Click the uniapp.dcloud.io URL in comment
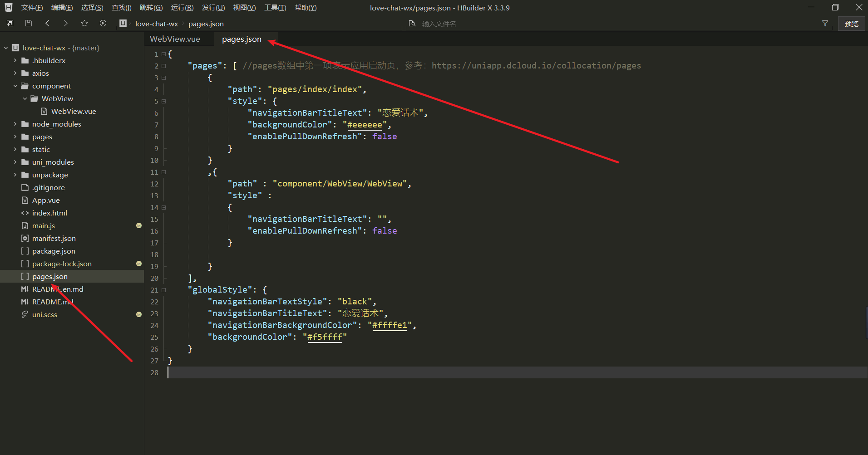868x455 pixels. (536, 66)
